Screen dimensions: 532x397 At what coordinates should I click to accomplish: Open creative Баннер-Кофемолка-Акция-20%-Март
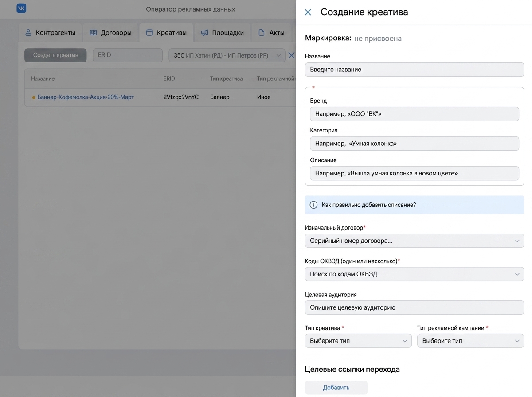pos(86,97)
